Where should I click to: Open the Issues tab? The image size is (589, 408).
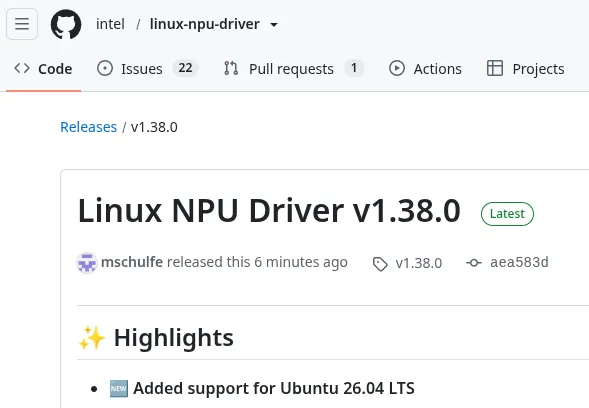coord(147,69)
